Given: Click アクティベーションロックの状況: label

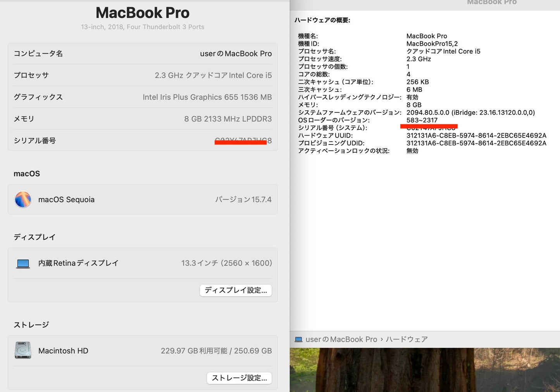Looking at the screenshot, I should (x=344, y=151).
